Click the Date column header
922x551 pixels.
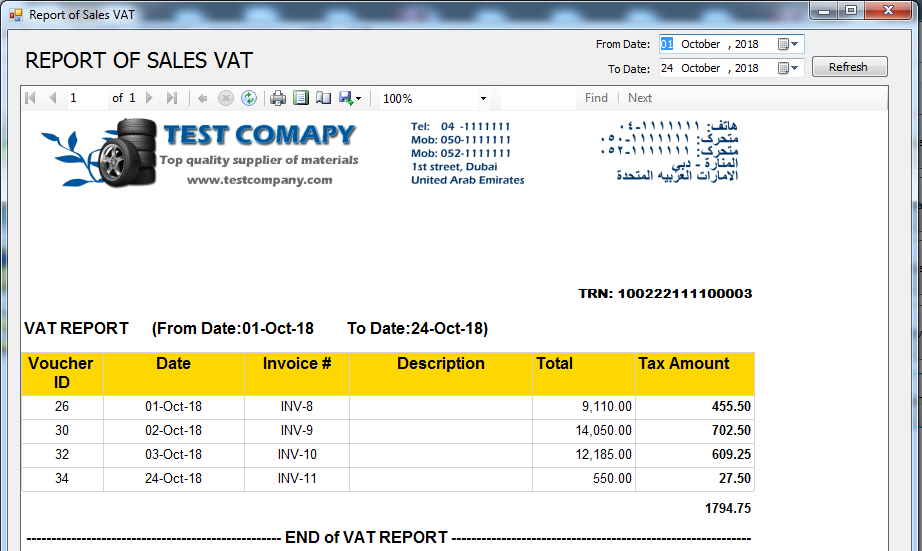point(173,373)
